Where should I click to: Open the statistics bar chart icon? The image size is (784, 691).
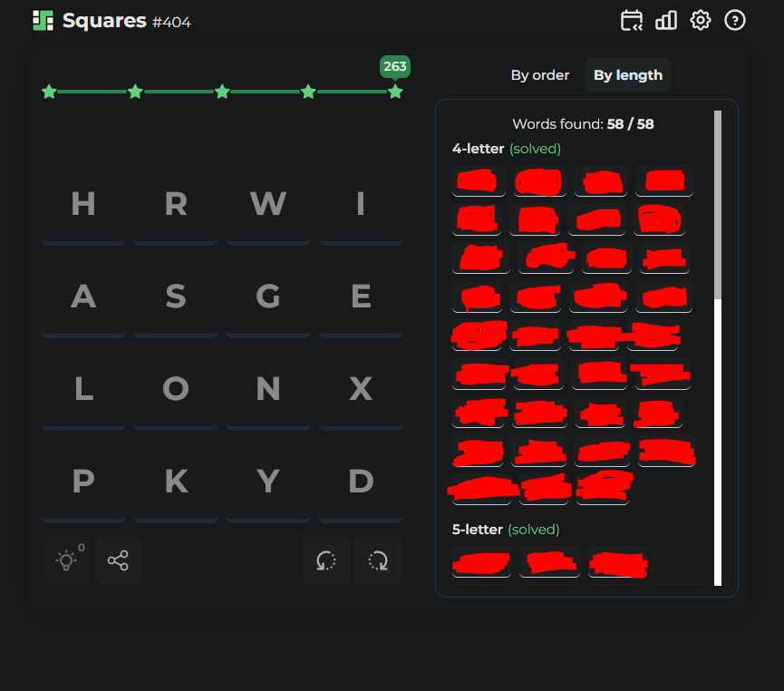(x=666, y=21)
